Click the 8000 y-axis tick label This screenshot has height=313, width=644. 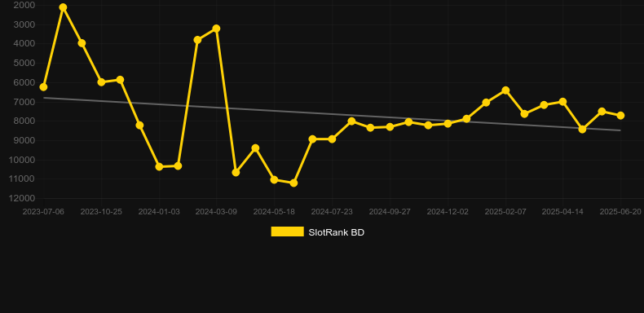coord(24,121)
